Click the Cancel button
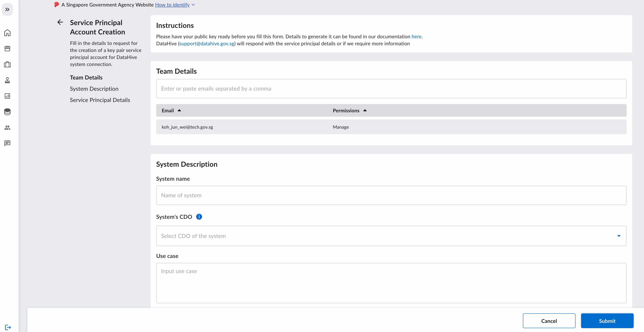The height and width of the screenshot is (332, 644). point(549,321)
